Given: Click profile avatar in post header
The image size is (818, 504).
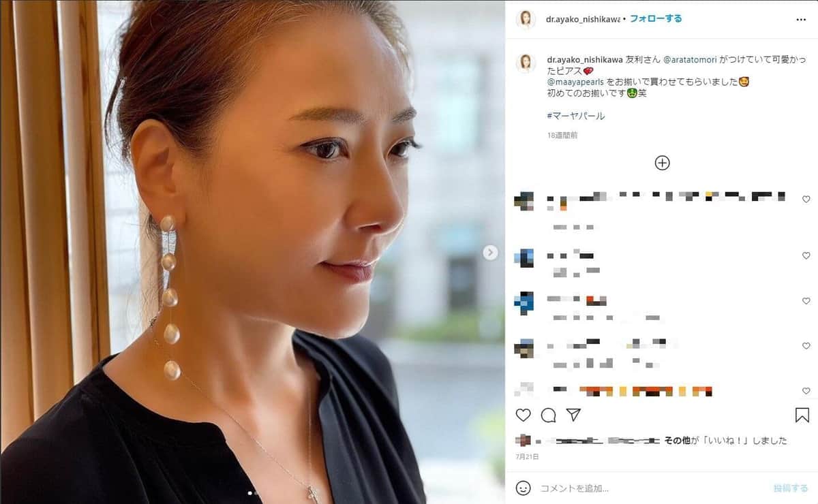Looking at the screenshot, I should point(525,20).
